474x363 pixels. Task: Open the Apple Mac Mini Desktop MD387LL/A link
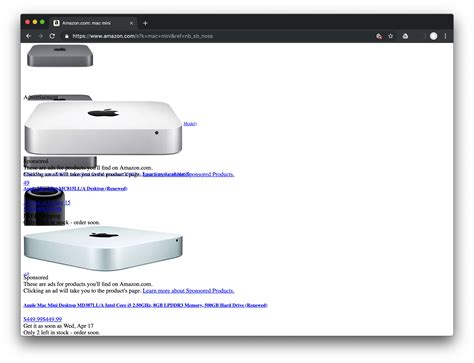tap(145, 305)
